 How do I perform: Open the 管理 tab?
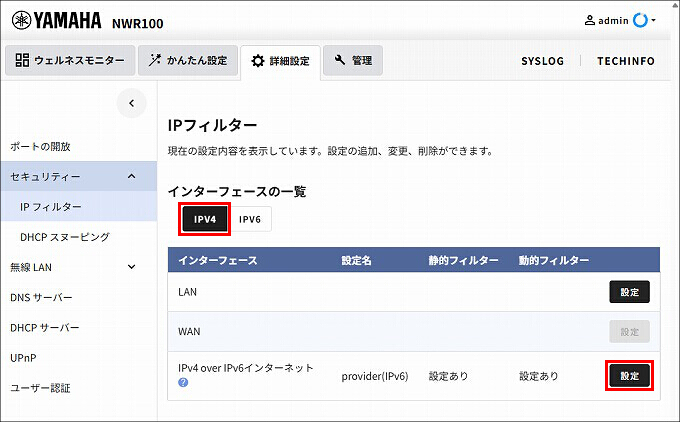coord(353,60)
